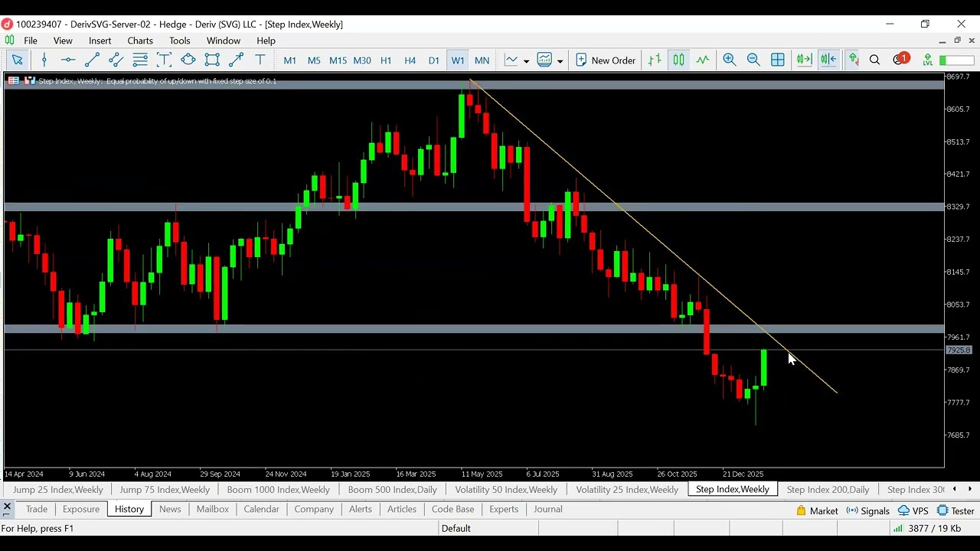Open the indicators list dropdown arrow

pyautogui.click(x=526, y=60)
